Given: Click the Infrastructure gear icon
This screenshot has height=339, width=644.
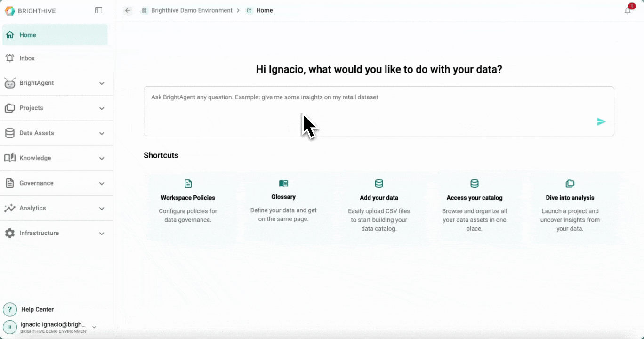Looking at the screenshot, I should [10, 233].
